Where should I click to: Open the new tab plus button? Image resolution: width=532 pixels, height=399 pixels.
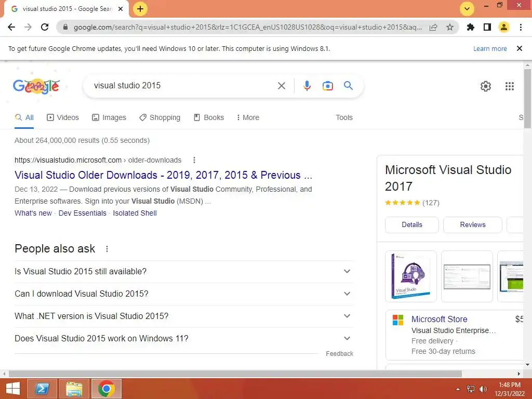140,9
